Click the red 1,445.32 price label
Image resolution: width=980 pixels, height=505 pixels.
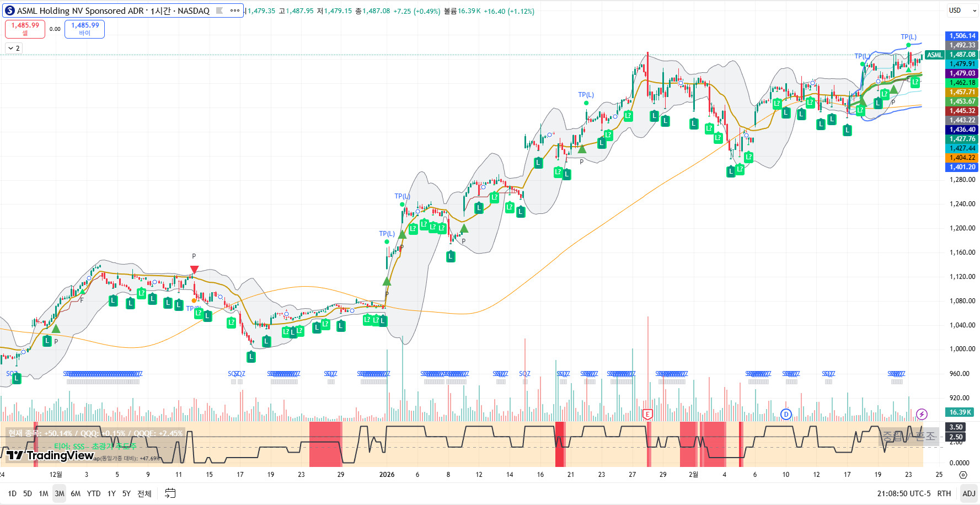click(962, 111)
